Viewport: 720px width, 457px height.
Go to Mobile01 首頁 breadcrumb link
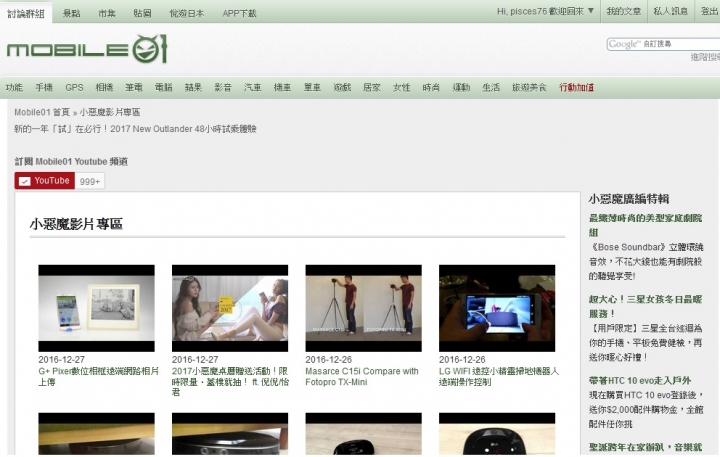click(x=42, y=112)
